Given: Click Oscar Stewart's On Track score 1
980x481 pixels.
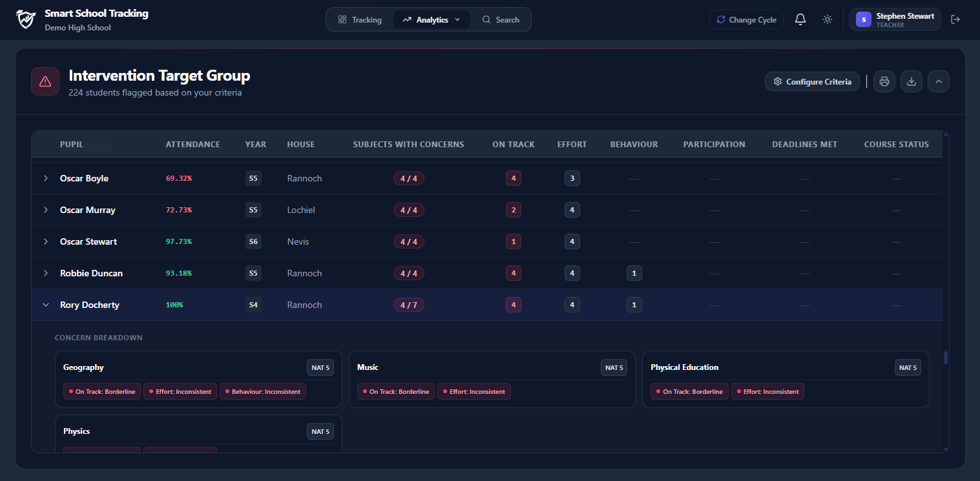Looking at the screenshot, I should point(514,241).
